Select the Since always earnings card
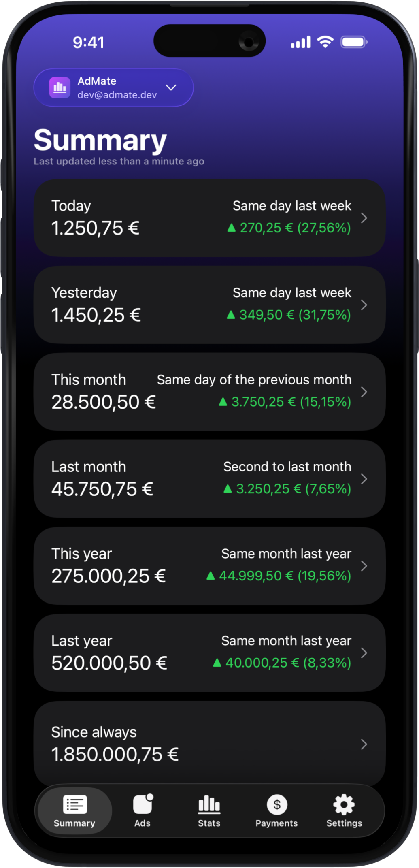 (209, 743)
